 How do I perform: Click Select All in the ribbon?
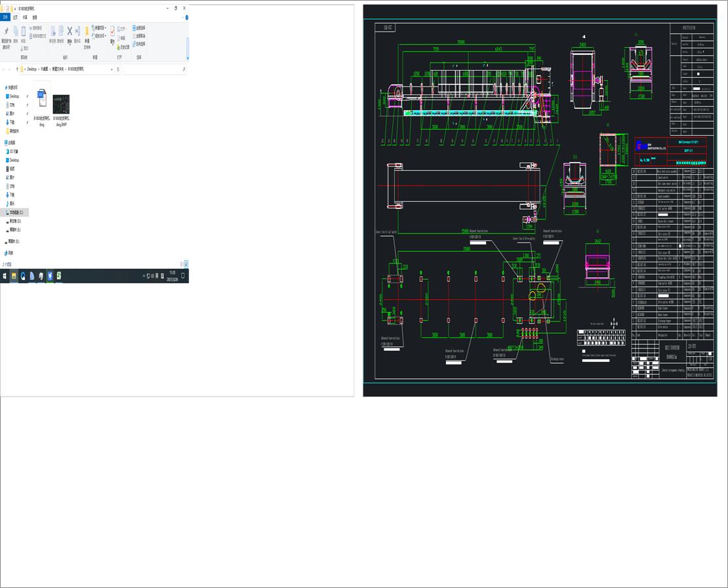[139, 28]
